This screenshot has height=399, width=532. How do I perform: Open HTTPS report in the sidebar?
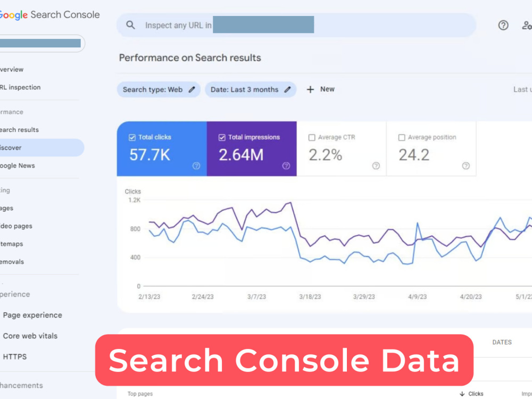point(14,356)
